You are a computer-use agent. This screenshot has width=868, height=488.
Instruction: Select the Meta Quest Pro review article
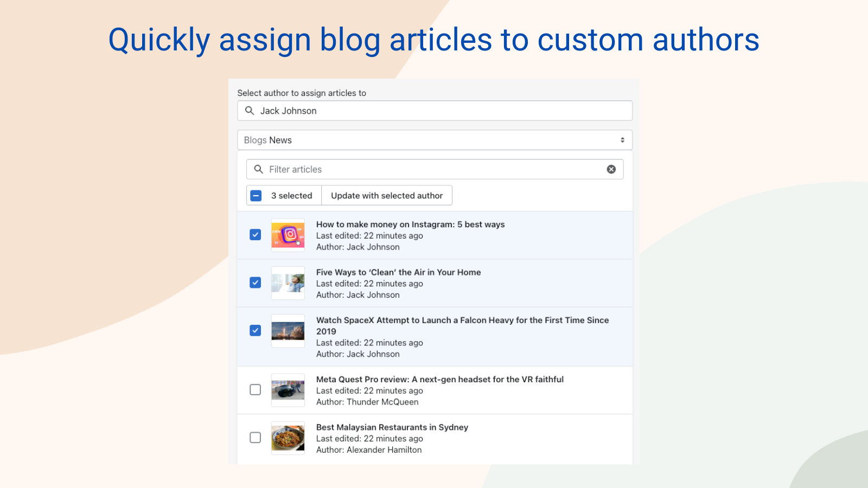(x=255, y=390)
